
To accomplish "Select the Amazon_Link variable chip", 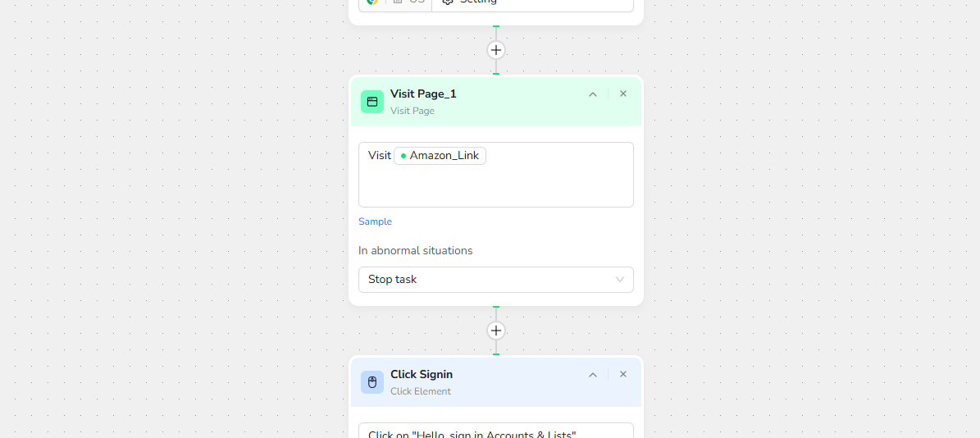I will [x=440, y=156].
